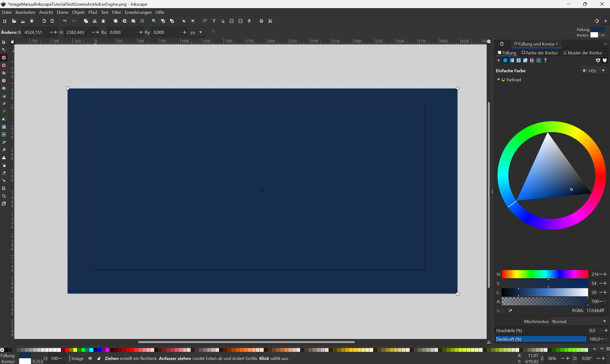The width and height of the screenshot is (610, 364).
Task: Toggle the guide lock at the ruler corner
Action: pyautogui.click(x=12, y=41)
